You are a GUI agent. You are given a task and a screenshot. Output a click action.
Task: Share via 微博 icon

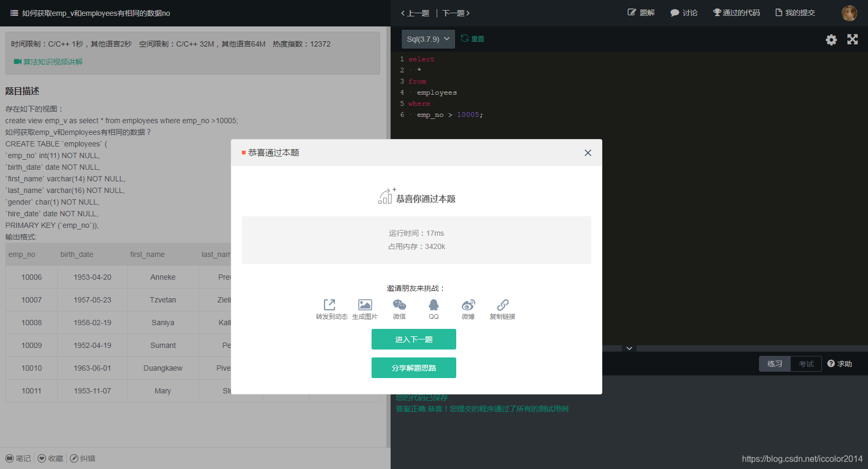468,305
